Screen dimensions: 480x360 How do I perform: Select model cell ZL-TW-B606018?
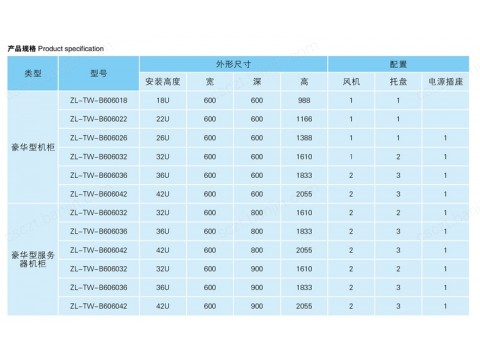pos(99,100)
